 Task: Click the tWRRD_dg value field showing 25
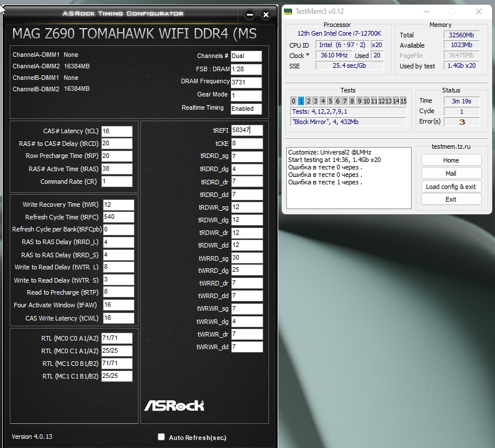tap(247, 270)
